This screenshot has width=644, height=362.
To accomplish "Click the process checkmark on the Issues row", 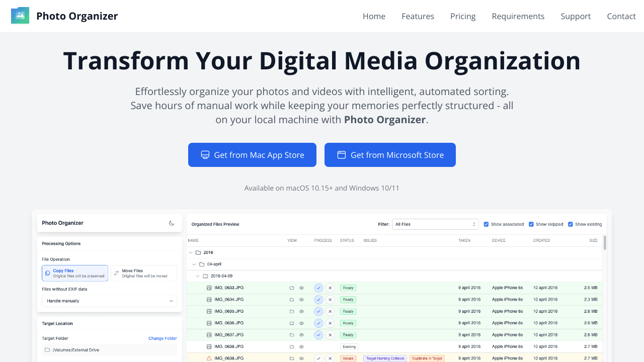I will pos(318,358).
